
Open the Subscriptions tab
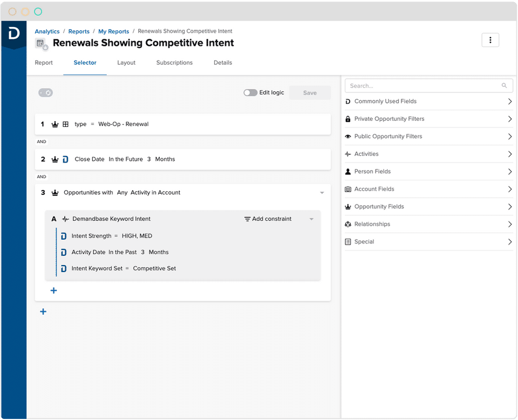click(x=174, y=63)
